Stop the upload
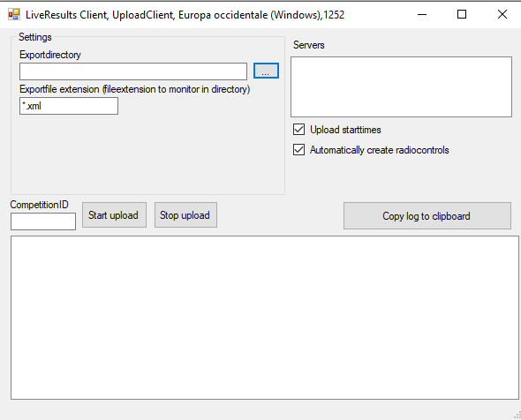521x420 pixels. [185, 215]
